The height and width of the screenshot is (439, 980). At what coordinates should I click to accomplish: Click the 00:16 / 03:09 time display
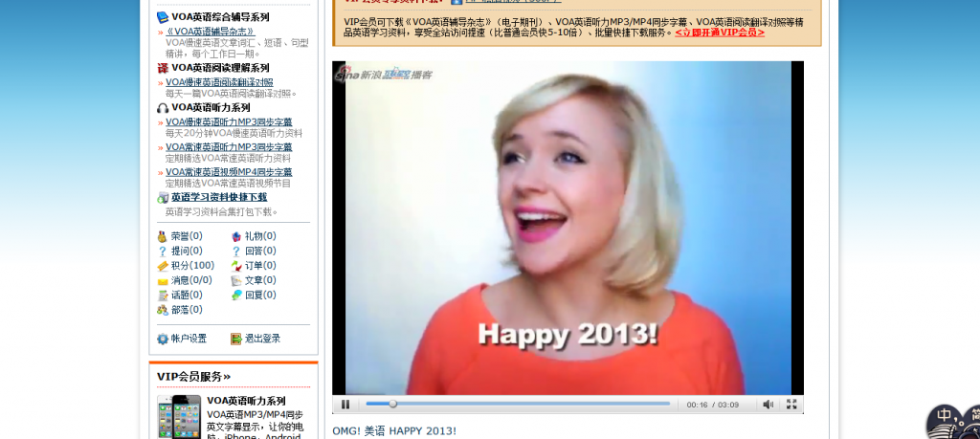click(712, 405)
